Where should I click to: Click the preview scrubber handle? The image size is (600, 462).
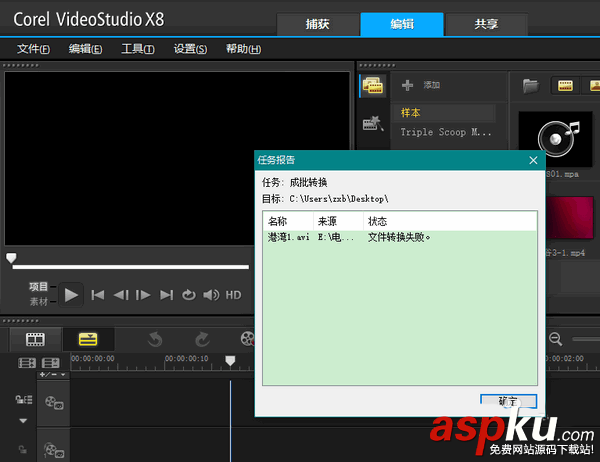click(x=11, y=258)
